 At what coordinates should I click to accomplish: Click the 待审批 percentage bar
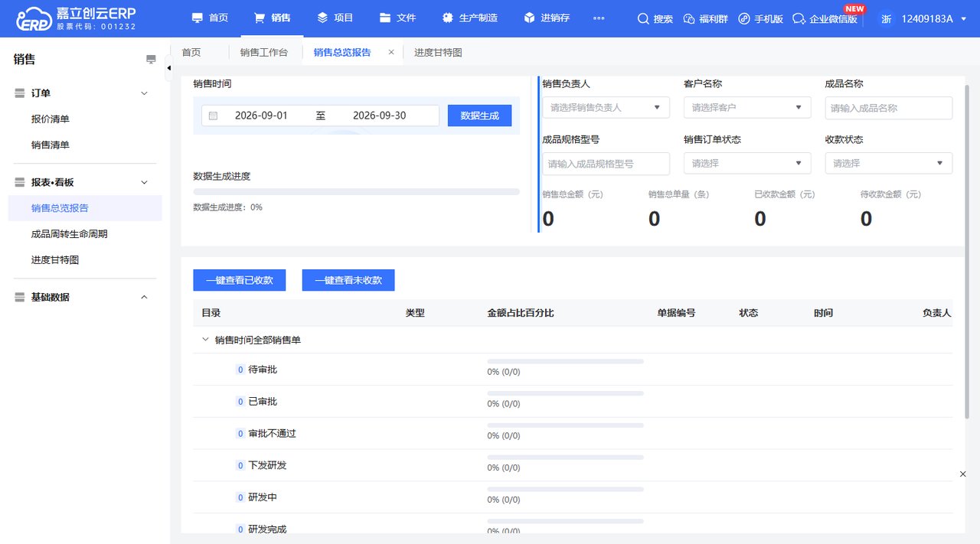click(x=565, y=361)
